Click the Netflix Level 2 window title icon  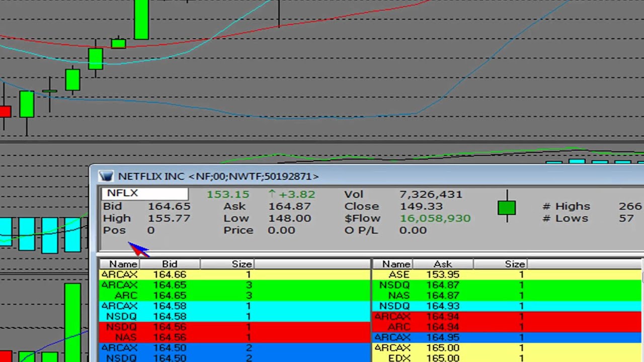106,176
